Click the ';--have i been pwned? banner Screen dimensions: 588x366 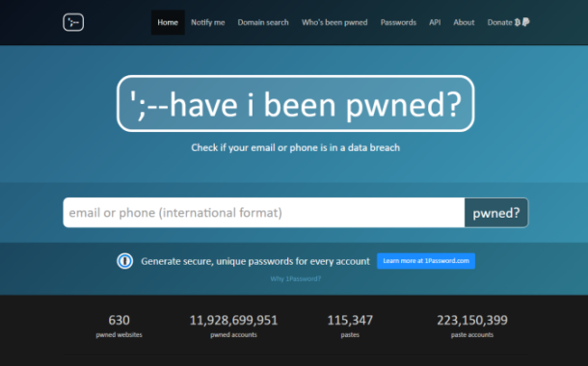(296, 103)
